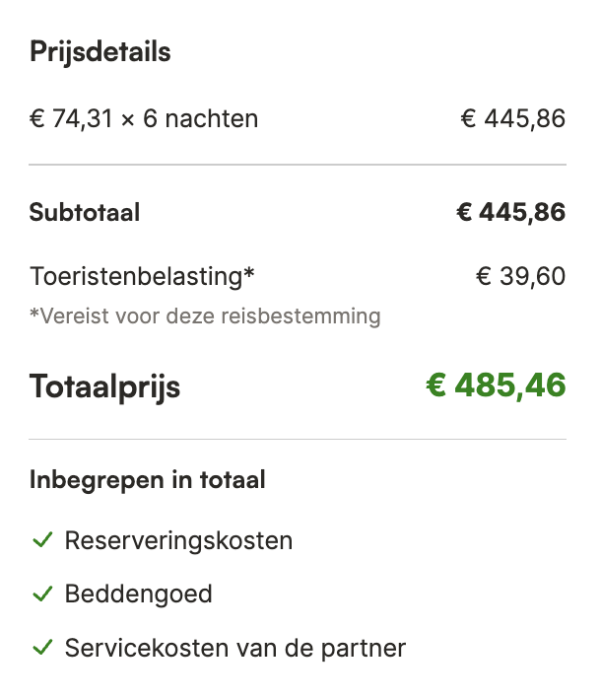Screen dimensions: 601x700
Task: Click the green checkmark beside Beddengoed
Action: [42, 594]
